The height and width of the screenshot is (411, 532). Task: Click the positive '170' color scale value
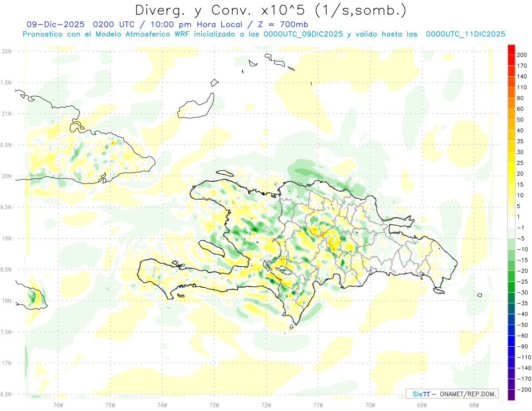523,66
